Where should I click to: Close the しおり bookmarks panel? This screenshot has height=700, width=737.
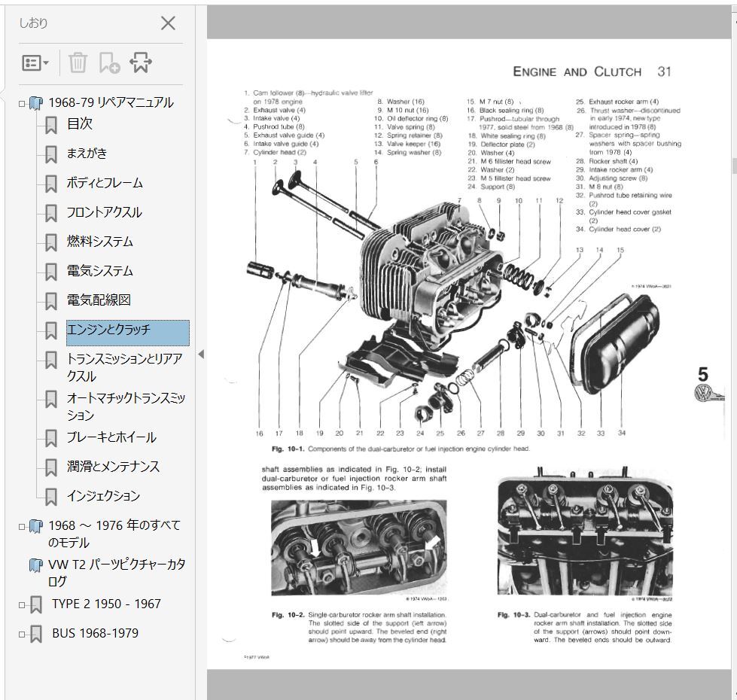click(168, 23)
